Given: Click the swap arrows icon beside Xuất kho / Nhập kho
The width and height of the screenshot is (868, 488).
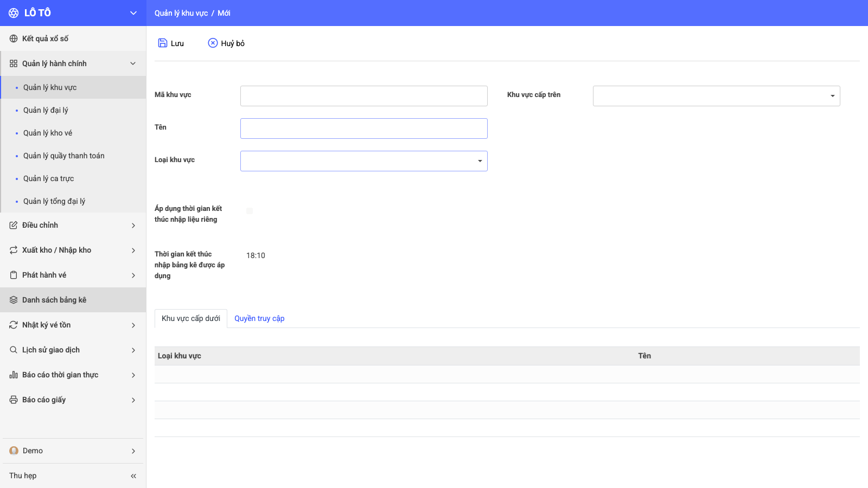Looking at the screenshot, I should tap(14, 250).
